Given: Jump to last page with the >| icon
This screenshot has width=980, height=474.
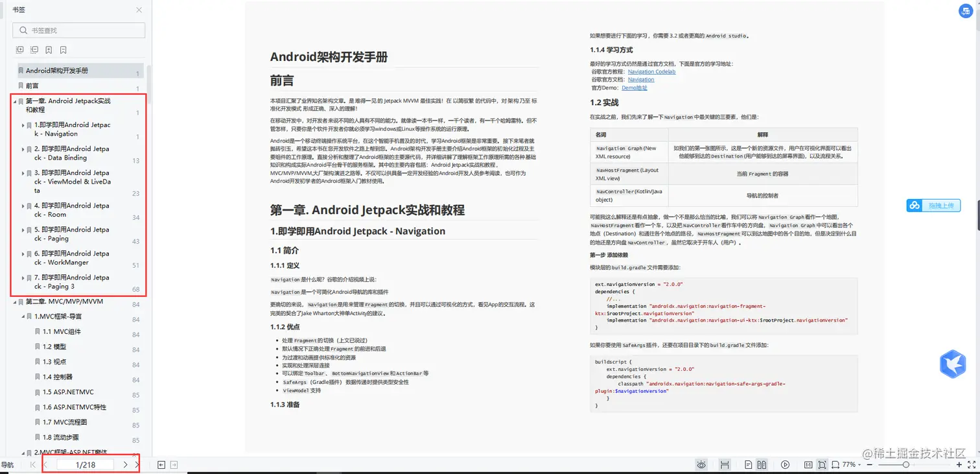Looking at the screenshot, I should [137, 465].
